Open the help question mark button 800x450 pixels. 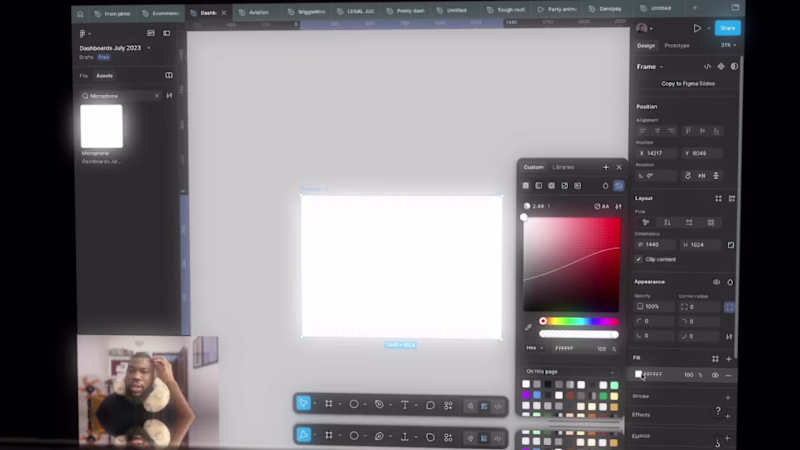tap(718, 411)
